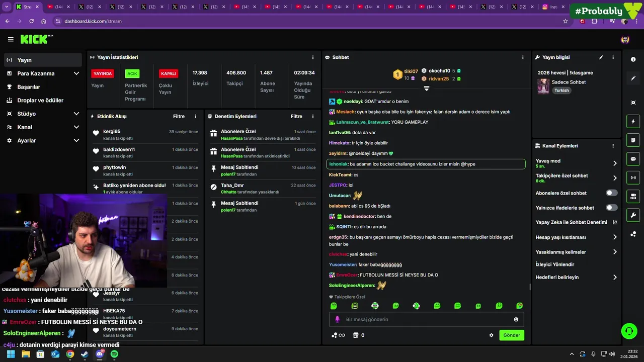Screen dimensions: 644x362
Task: Click the Turkish language tag
Action: point(561,90)
